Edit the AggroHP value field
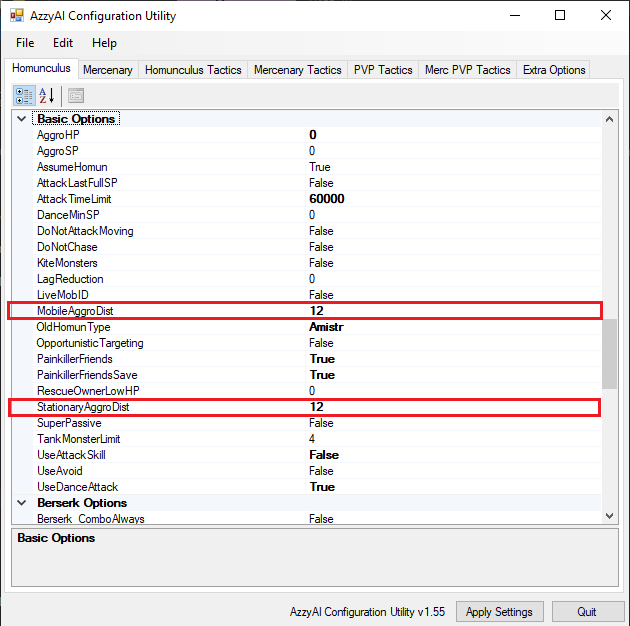Image resolution: width=630 pixels, height=626 pixels. point(453,135)
